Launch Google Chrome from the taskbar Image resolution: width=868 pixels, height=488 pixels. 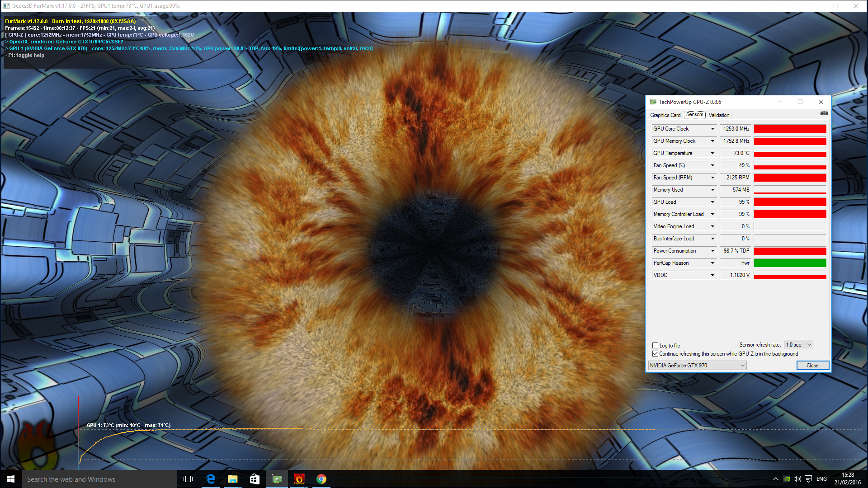pos(321,479)
